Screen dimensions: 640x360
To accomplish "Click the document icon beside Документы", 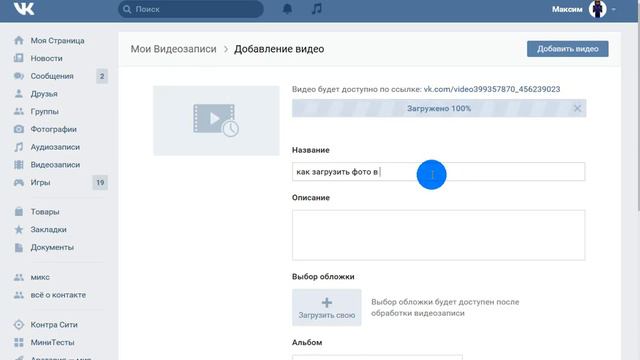I will 19,247.
